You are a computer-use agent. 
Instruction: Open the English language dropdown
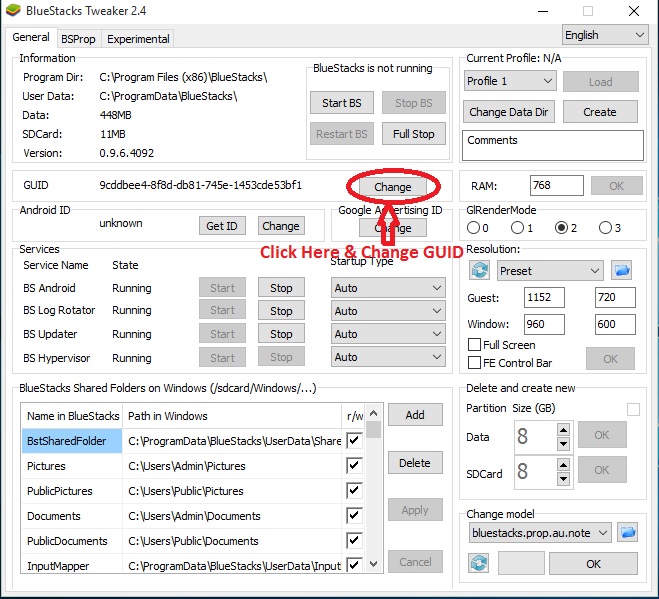coord(604,35)
